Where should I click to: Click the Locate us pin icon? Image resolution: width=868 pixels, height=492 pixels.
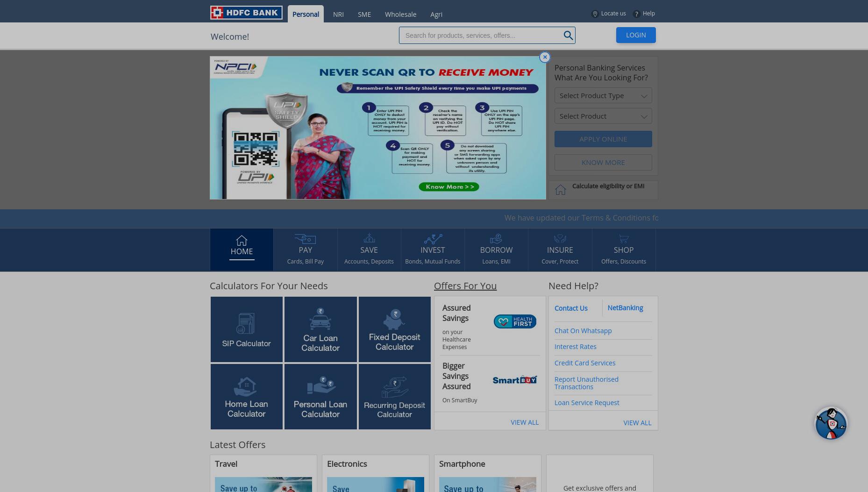pos(595,14)
